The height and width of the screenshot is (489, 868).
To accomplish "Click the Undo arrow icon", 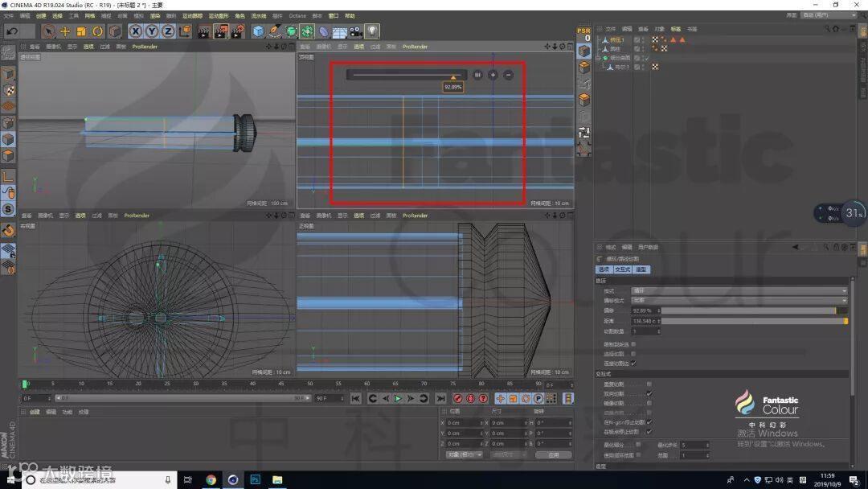I will coord(12,31).
